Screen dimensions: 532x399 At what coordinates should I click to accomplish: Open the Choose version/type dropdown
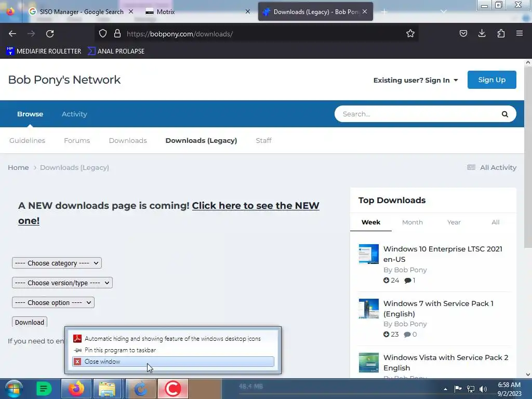62,283
